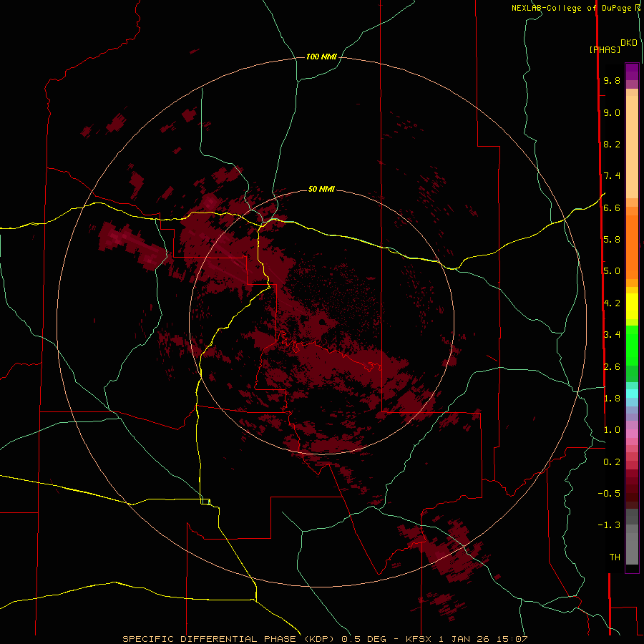Click the 100 NMI range ring label
Screen dimensions: 644x644
click(321, 57)
